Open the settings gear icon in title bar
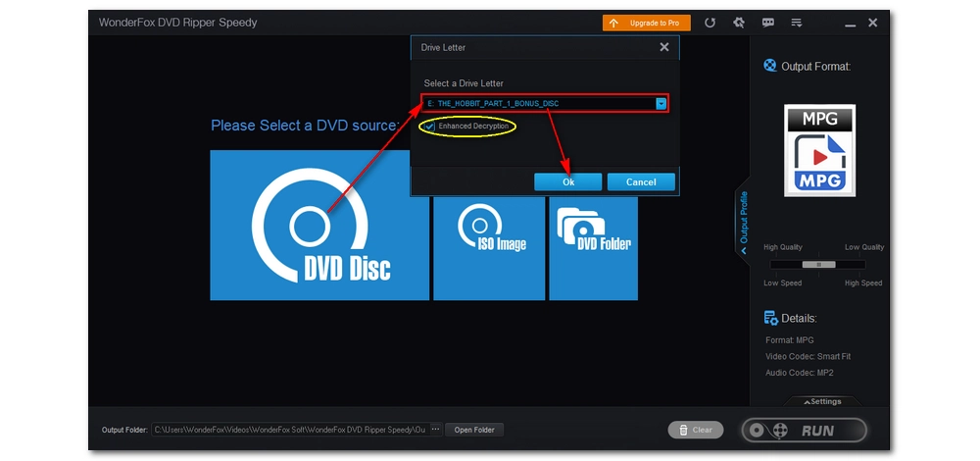Viewport: 980px width, 461px height. click(739, 24)
